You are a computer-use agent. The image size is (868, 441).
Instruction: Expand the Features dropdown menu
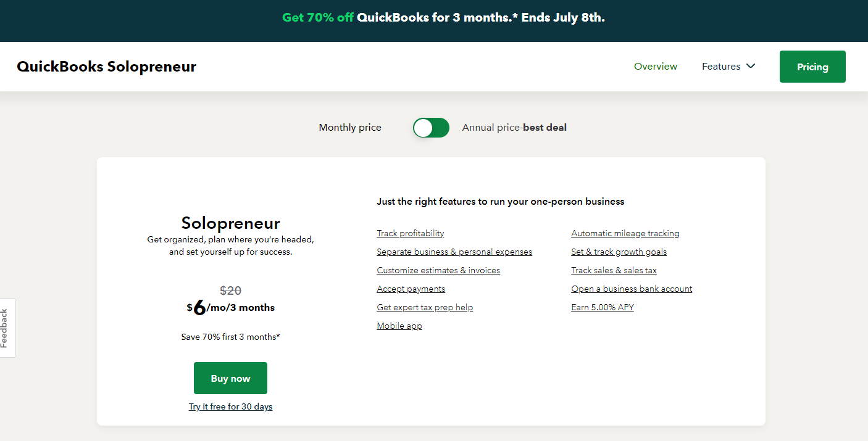click(x=728, y=67)
